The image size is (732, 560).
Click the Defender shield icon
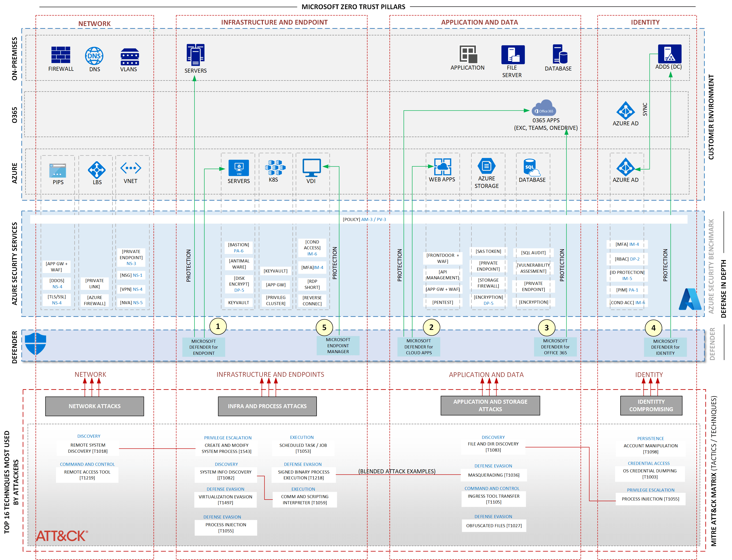point(35,344)
